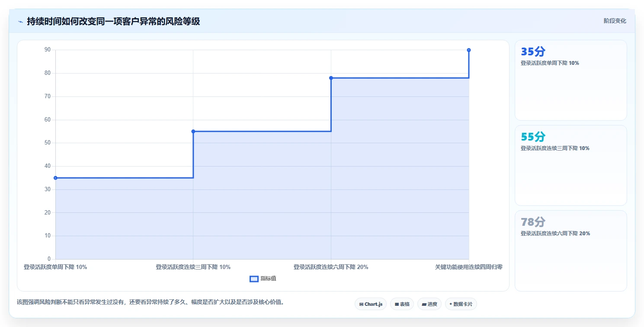
Task: Click the y-axis tick label 70
Action: [x=48, y=96]
